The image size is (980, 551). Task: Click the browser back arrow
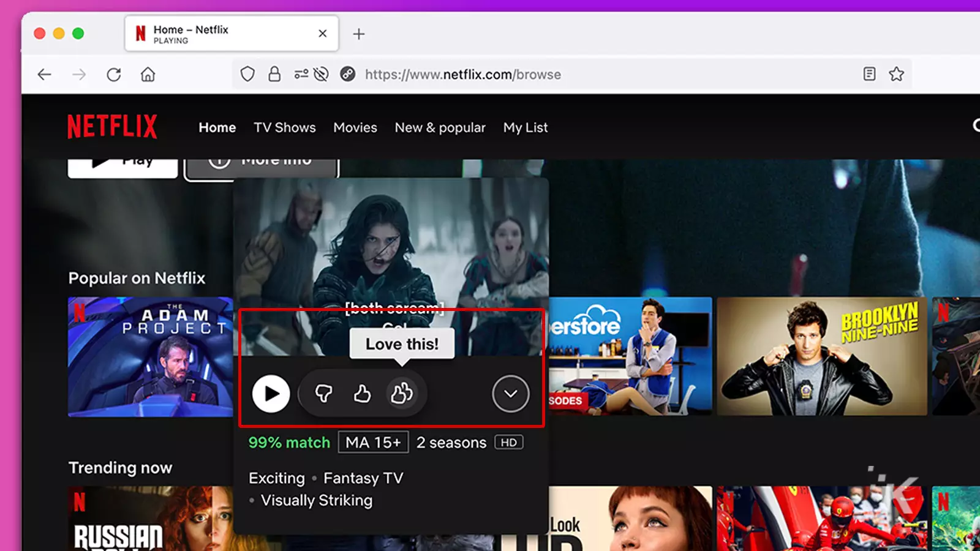44,75
